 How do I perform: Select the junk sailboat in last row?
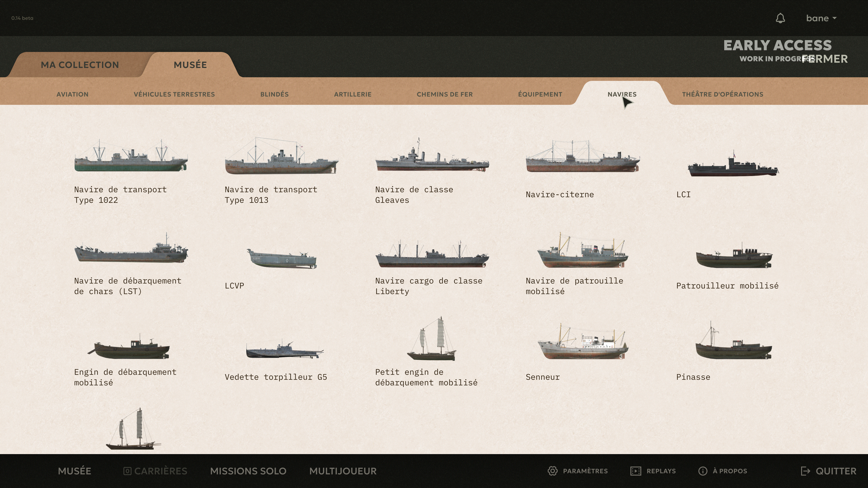tap(133, 429)
